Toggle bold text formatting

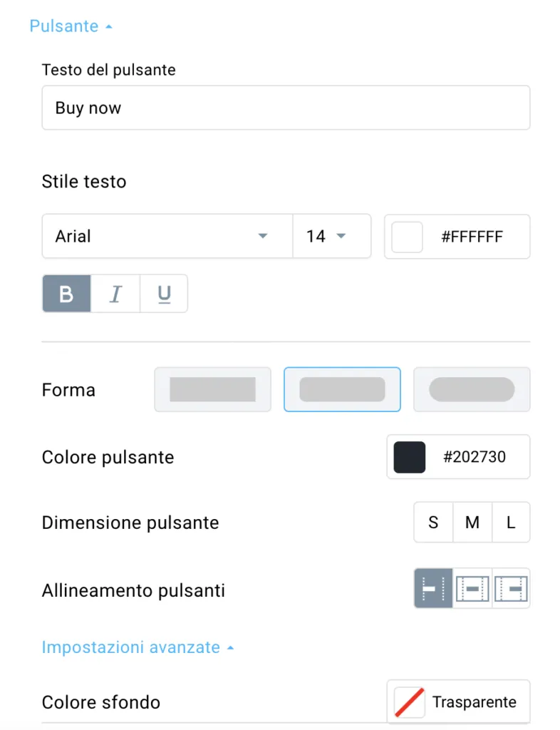click(66, 294)
